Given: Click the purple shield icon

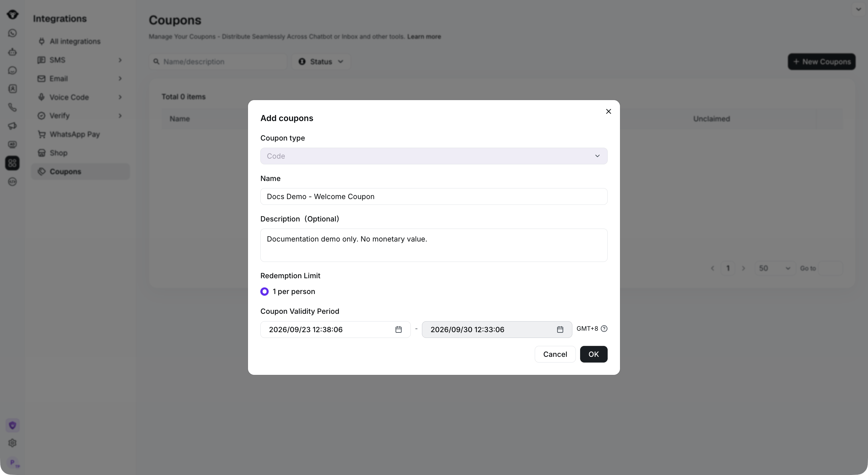Looking at the screenshot, I should tap(12, 425).
